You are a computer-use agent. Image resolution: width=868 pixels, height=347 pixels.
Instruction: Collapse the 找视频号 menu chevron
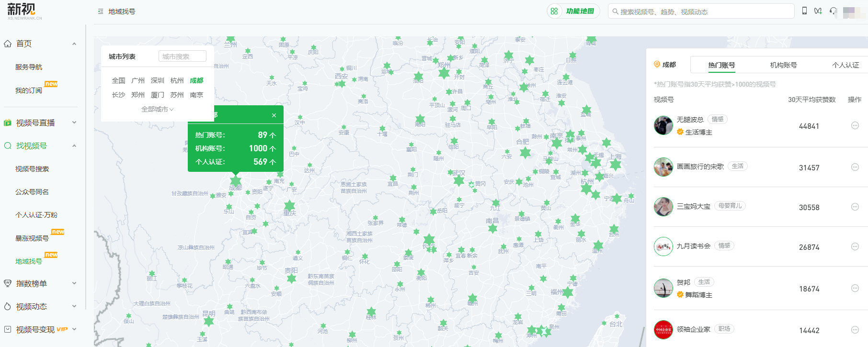74,146
